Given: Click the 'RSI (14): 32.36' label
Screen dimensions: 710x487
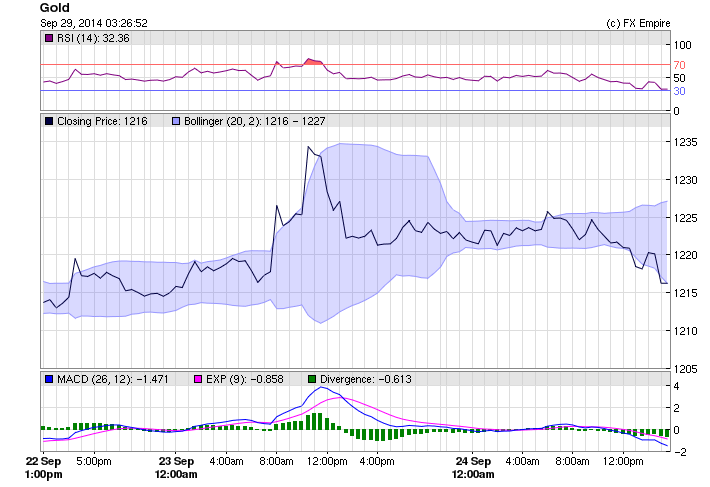Looking at the screenshot, I should coord(93,38).
